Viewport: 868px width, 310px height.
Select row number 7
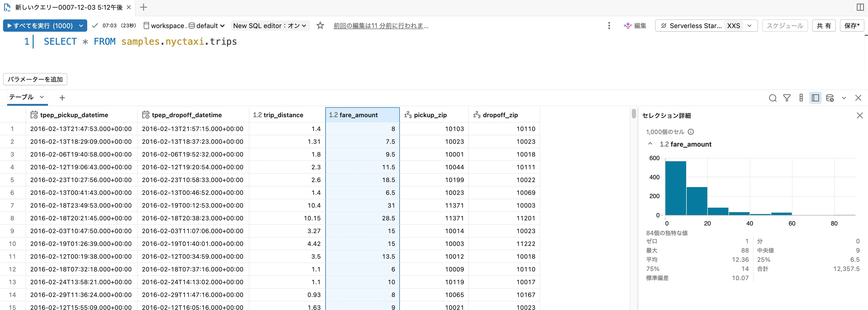point(12,205)
